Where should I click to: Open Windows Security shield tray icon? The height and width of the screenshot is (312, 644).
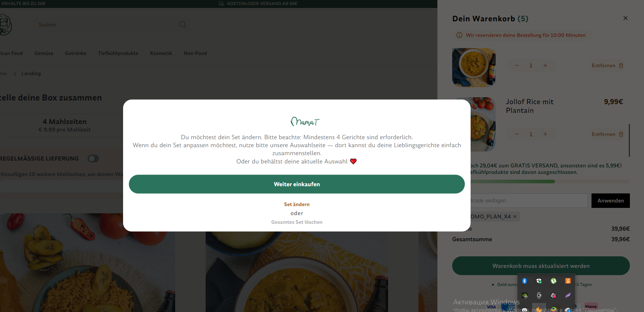(x=539, y=281)
